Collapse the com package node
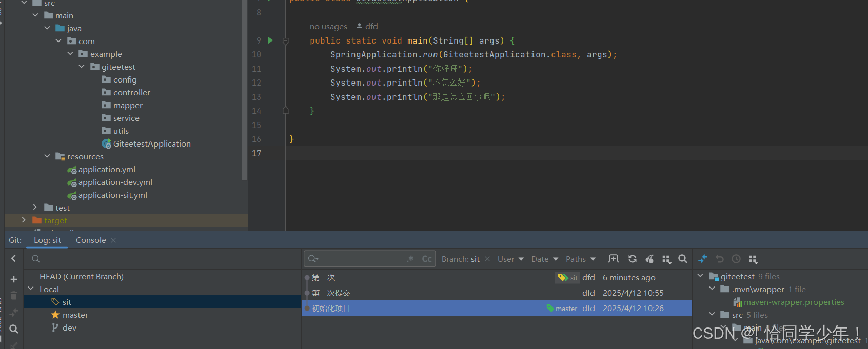Screen dimensions: 868x349 point(58,41)
